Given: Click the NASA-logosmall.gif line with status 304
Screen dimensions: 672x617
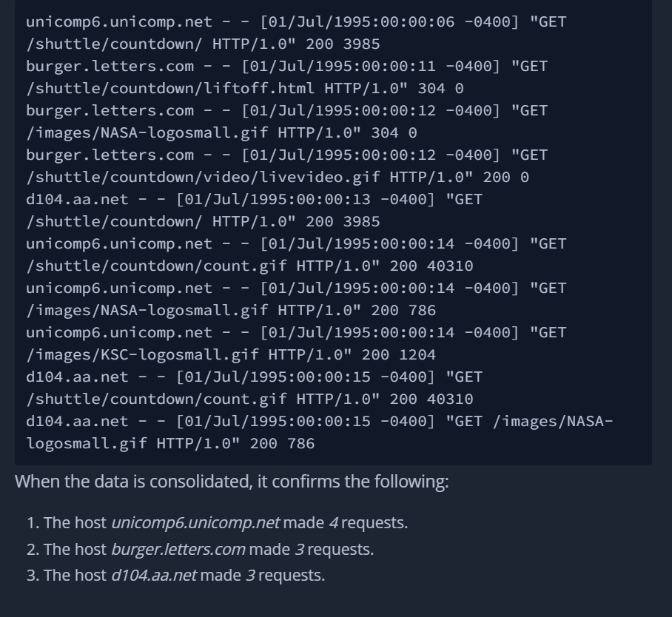Looking at the screenshot, I should point(221,133).
